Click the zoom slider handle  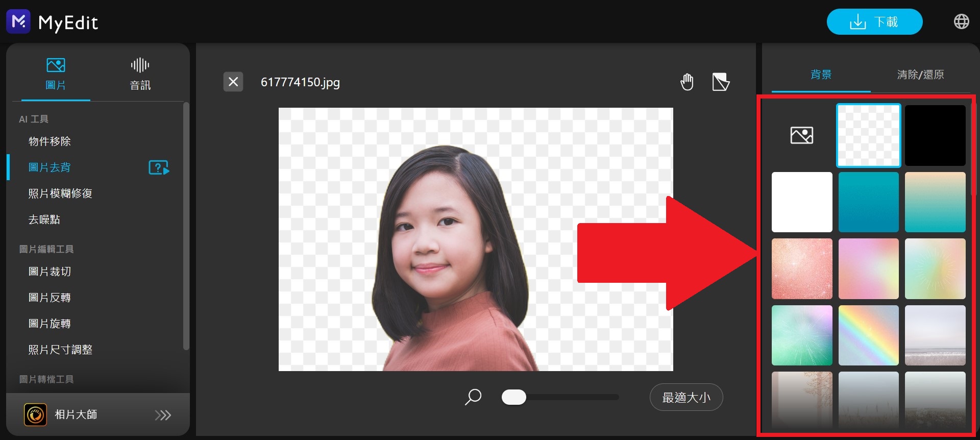click(514, 397)
